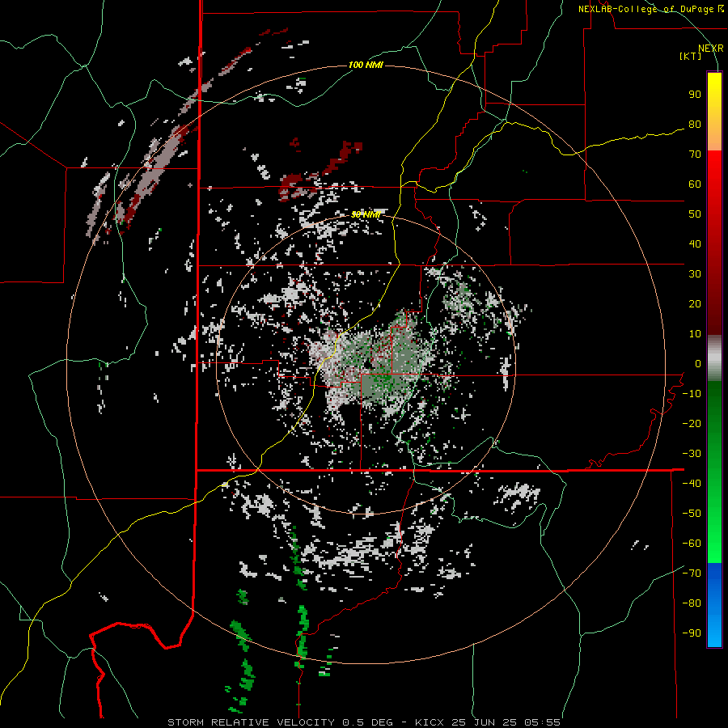Click the -10 value on the velocity scale
The width and height of the screenshot is (728, 728).
point(692,394)
